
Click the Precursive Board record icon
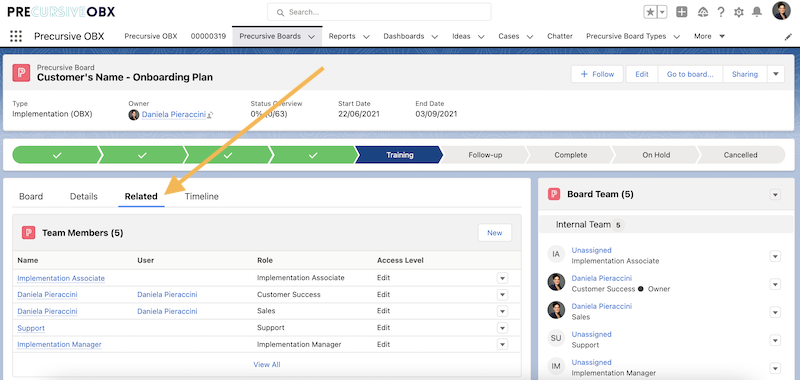(x=21, y=73)
